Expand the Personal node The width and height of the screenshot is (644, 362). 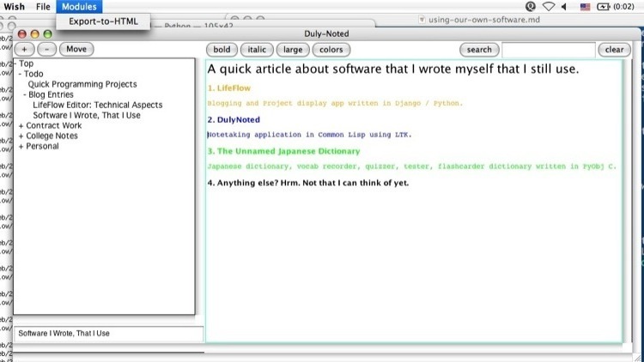coord(21,147)
